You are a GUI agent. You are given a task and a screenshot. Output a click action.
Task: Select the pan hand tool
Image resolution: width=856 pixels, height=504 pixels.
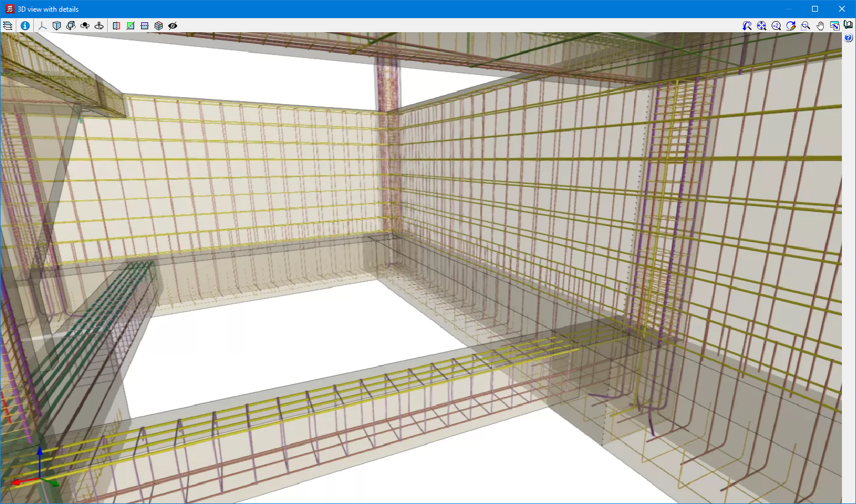click(x=820, y=26)
